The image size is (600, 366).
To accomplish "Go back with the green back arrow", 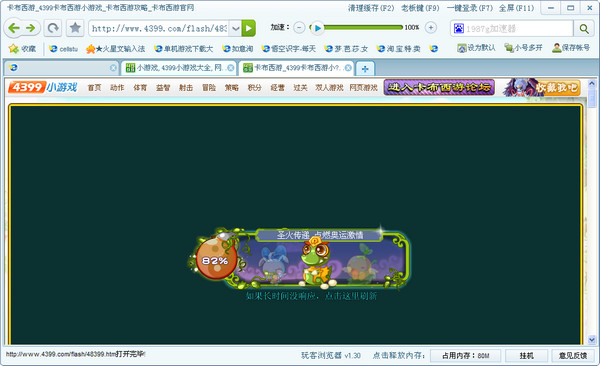I will [14, 28].
